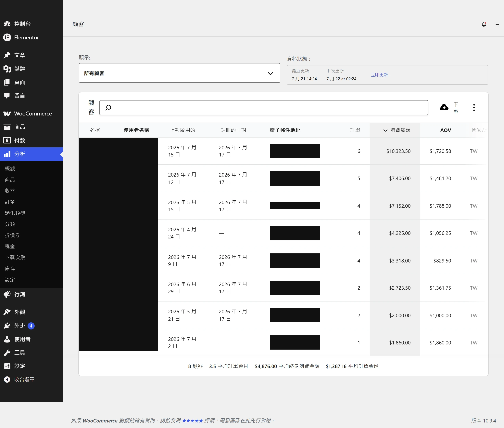Click the 版本 10.9.4 footer text
The height and width of the screenshot is (428, 504).
pyautogui.click(x=484, y=421)
